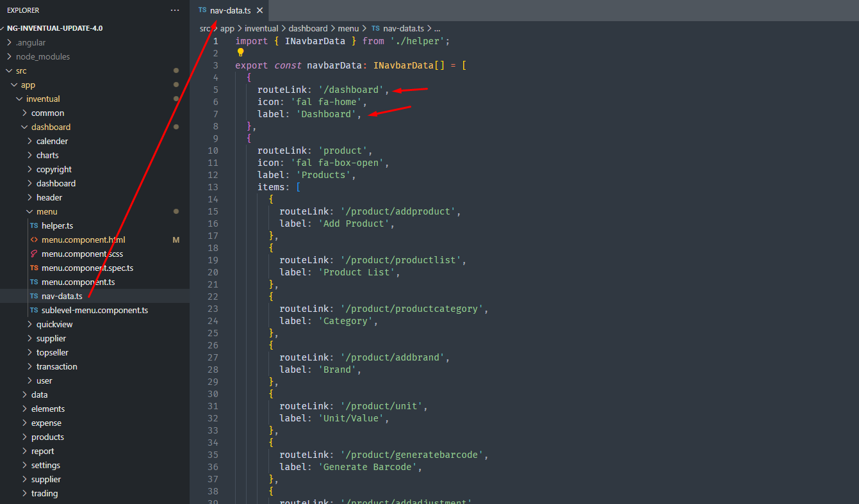
Task: Click the 'dashboard' breadcrumb segment
Action: (308, 28)
